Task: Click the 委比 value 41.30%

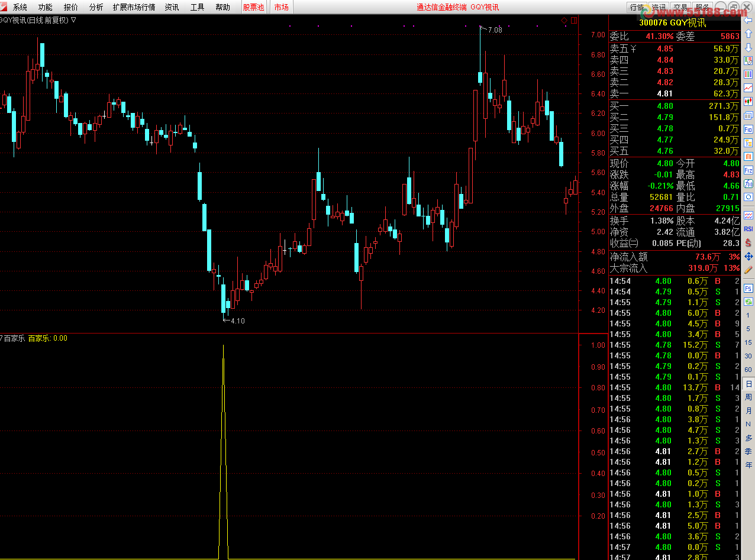Action: [x=659, y=37]
